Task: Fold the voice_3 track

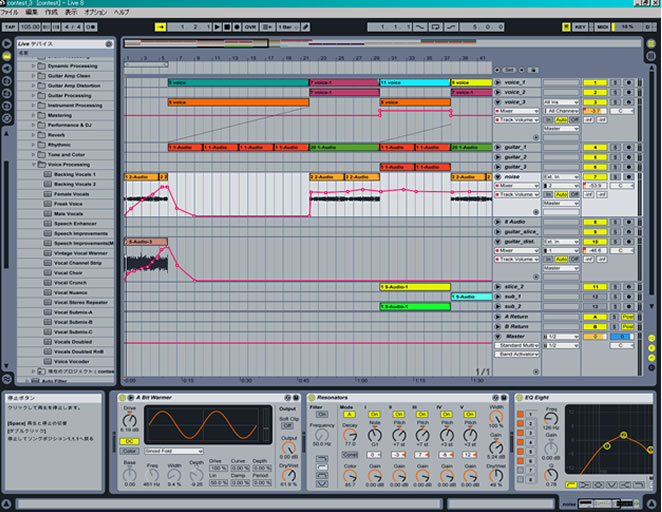Action: point(498,102)
